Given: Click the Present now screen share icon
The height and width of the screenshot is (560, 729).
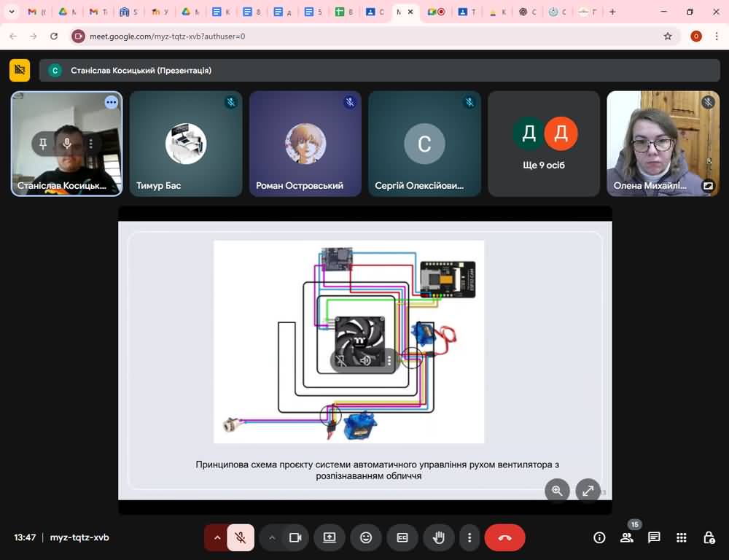Looking at the screenshot, I should pyautogui.click(x=330, y=537).
